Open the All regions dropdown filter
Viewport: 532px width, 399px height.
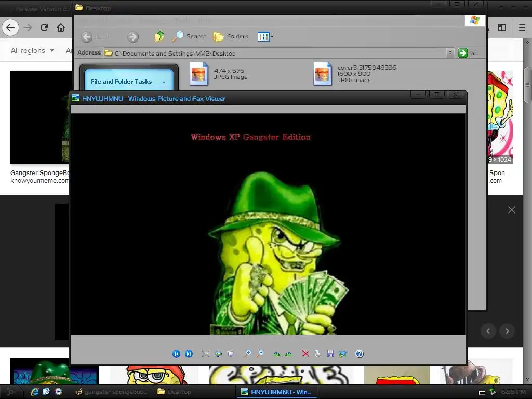pyautogui.click(x=32, y=50)
